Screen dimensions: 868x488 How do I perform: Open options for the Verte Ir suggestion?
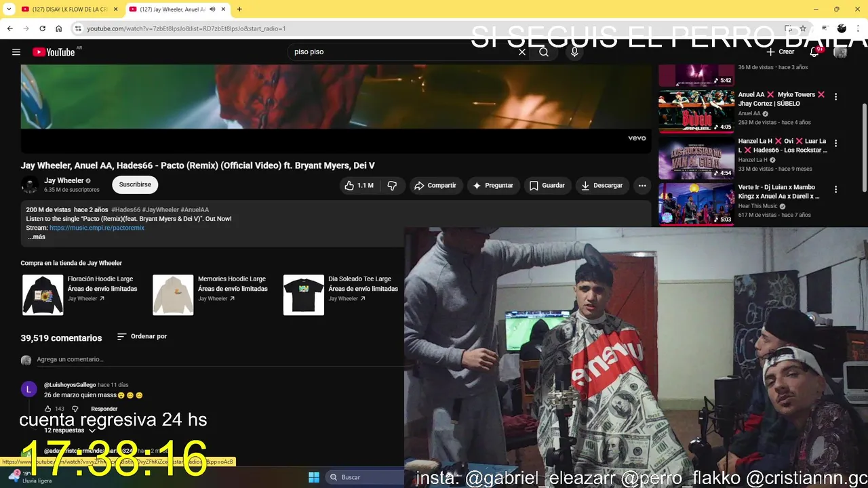pyautogui.click(x=835, y=190)
